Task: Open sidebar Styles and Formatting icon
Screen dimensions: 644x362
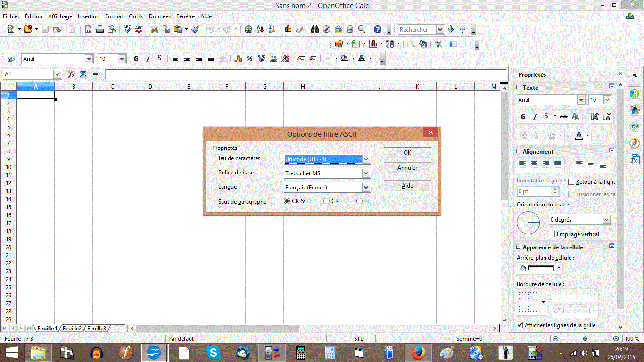Action: tap(635, 110)
